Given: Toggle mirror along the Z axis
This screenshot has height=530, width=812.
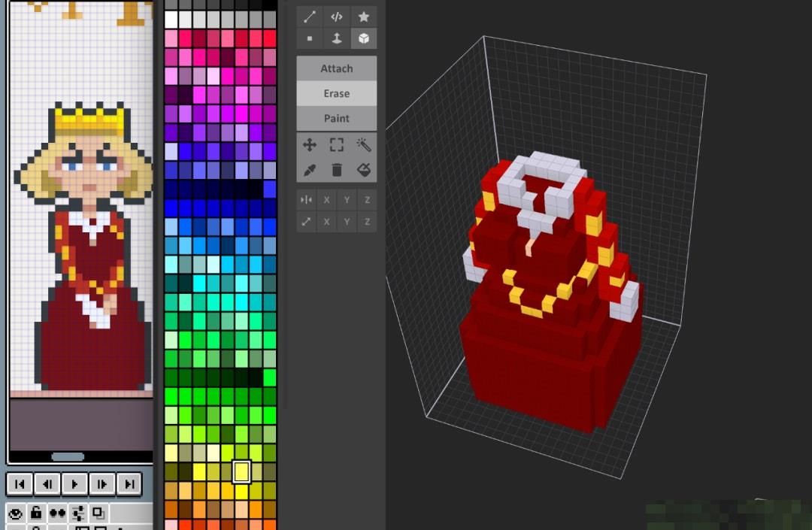Looking at the screenshot, I should tap(367, 200).
